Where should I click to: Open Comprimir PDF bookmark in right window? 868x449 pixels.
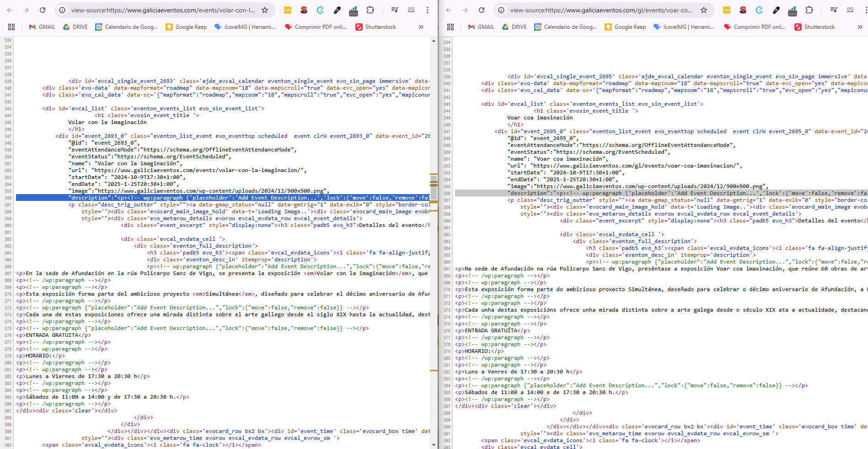(755, 27)
